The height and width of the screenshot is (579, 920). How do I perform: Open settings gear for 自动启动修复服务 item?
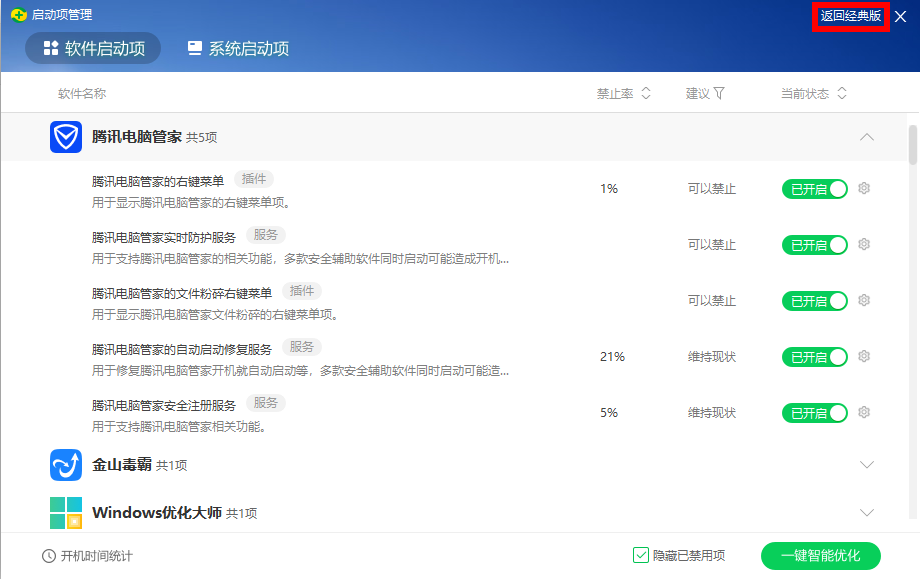coord(864,356)
